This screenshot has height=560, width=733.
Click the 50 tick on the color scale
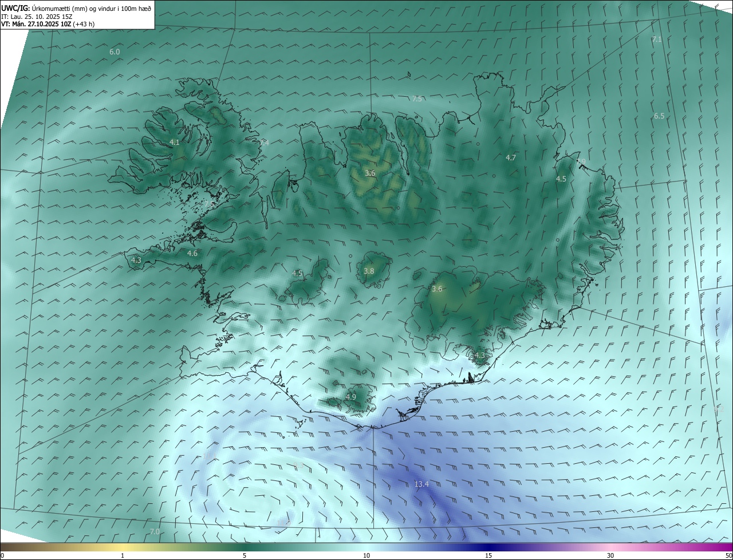click(x=728, y=555)
